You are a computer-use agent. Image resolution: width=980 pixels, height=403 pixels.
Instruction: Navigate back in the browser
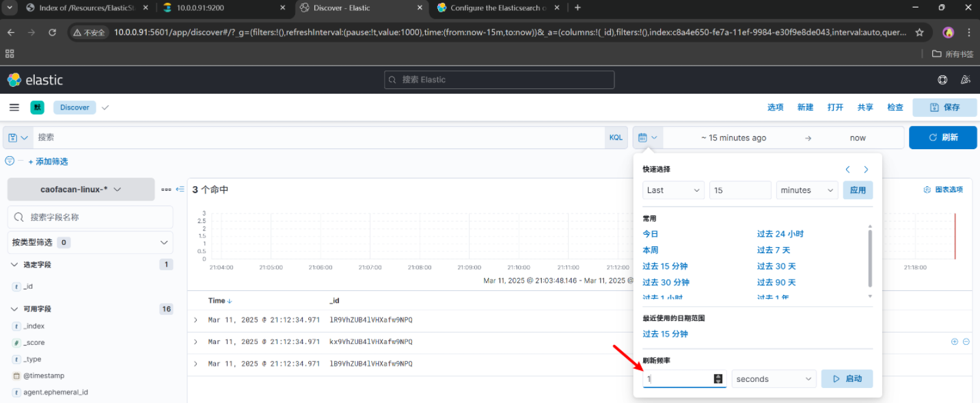click(11, 32)
